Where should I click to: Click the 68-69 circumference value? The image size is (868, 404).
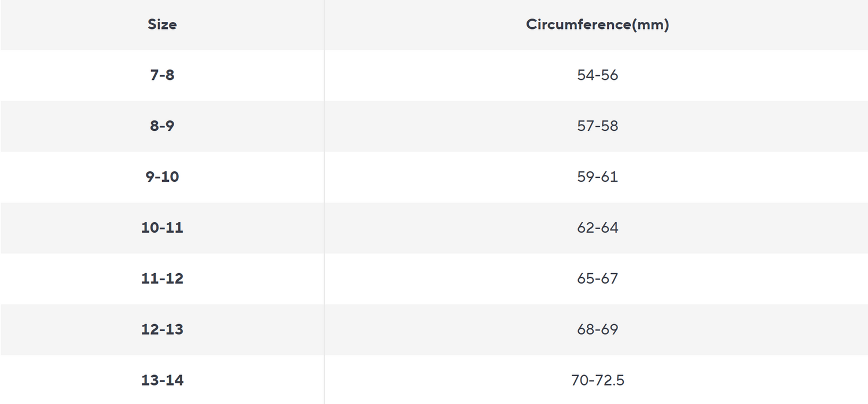coord(597,330)
